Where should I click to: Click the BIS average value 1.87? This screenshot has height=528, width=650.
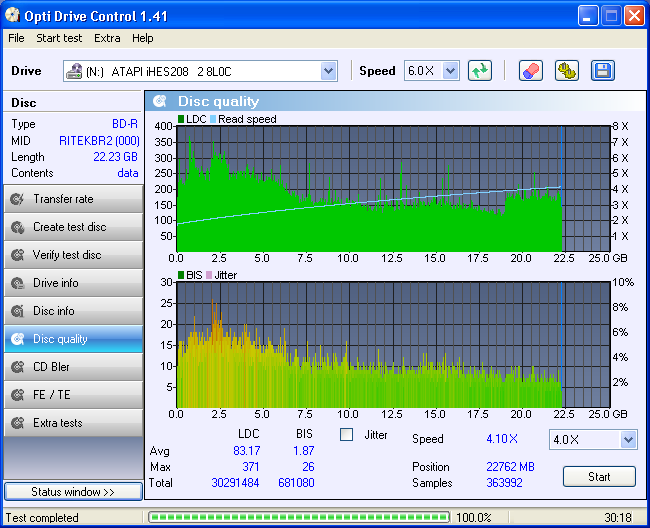pyautogui.click(x=303, y=450)
